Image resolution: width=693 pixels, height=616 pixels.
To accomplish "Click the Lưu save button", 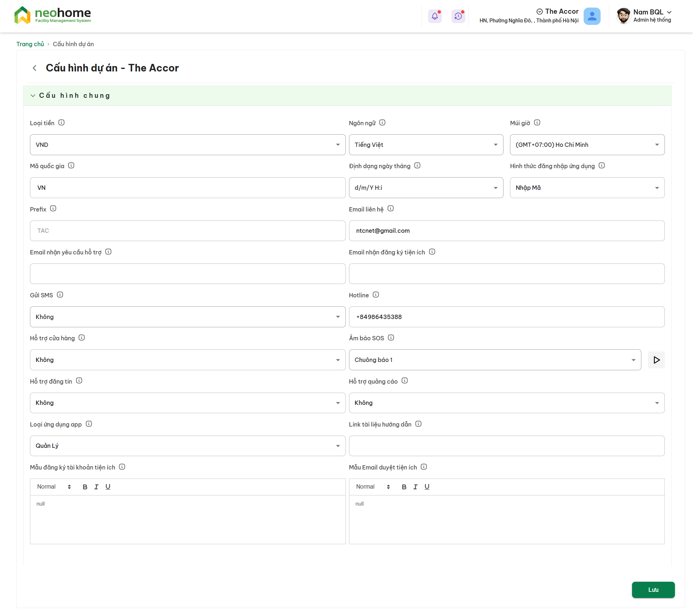I will (653, 590).
